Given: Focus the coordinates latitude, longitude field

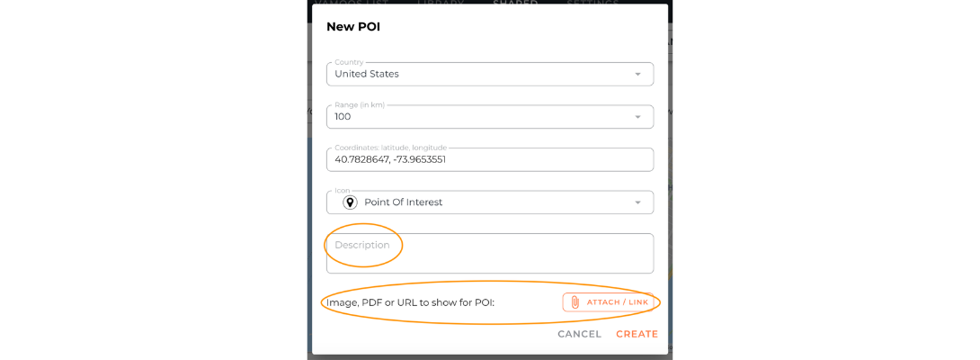Looking at the screenshot, I should pyautogui.click(x=490, y=159).
